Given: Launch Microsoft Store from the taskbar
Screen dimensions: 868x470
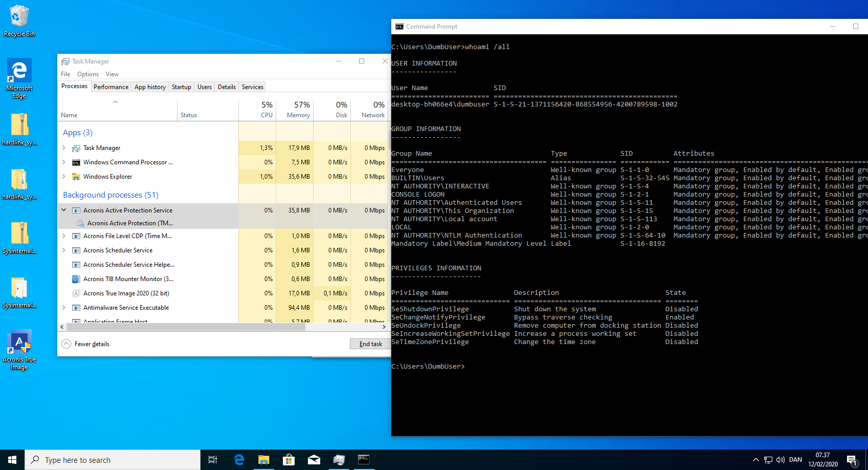Looking at the screenshot, I should (x=288, y=460).
